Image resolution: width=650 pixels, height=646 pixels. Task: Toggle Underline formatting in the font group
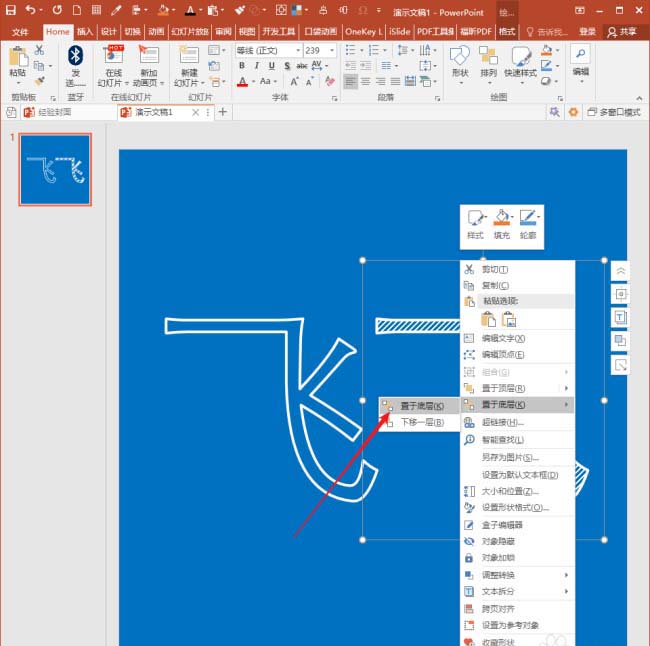tap(270, 66)
